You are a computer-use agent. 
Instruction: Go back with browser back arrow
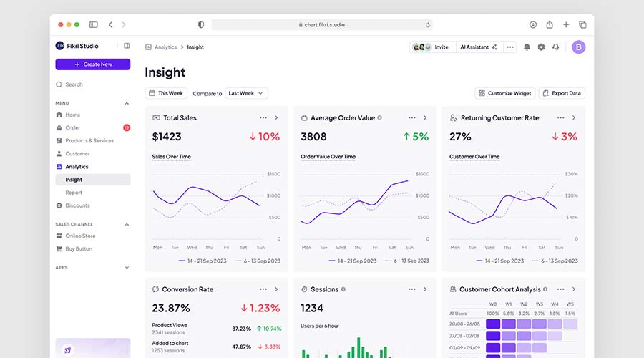point(110,24)
